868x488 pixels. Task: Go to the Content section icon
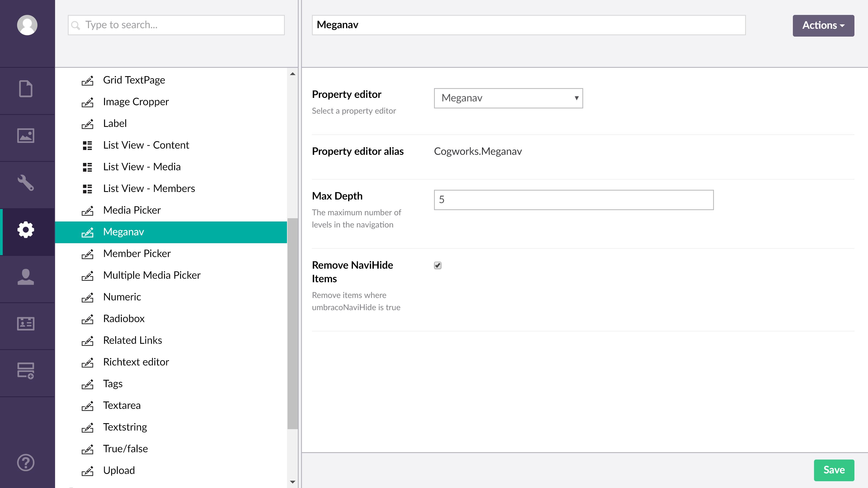[25, 89]
